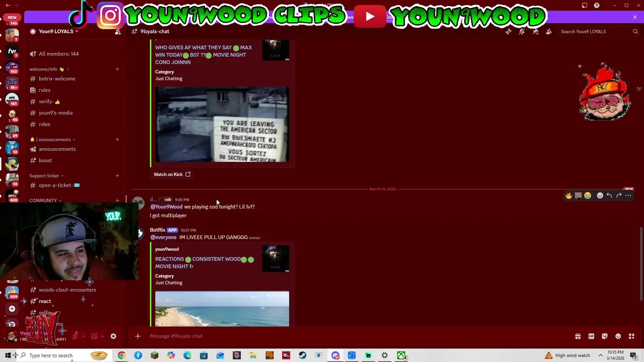The image size is (644, 362).
Task: Toggle headphone deafen in user panel
Action: pos(94,336)
